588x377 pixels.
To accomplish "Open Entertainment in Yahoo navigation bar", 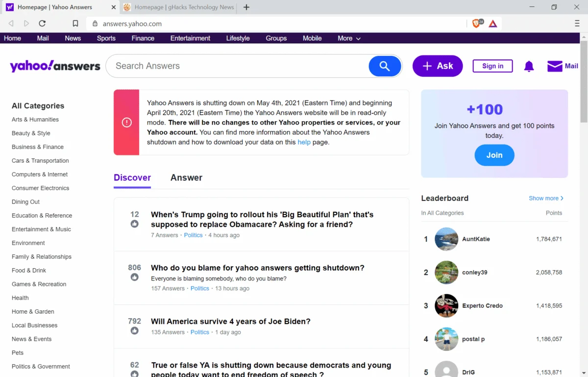I will coord(190,38).
